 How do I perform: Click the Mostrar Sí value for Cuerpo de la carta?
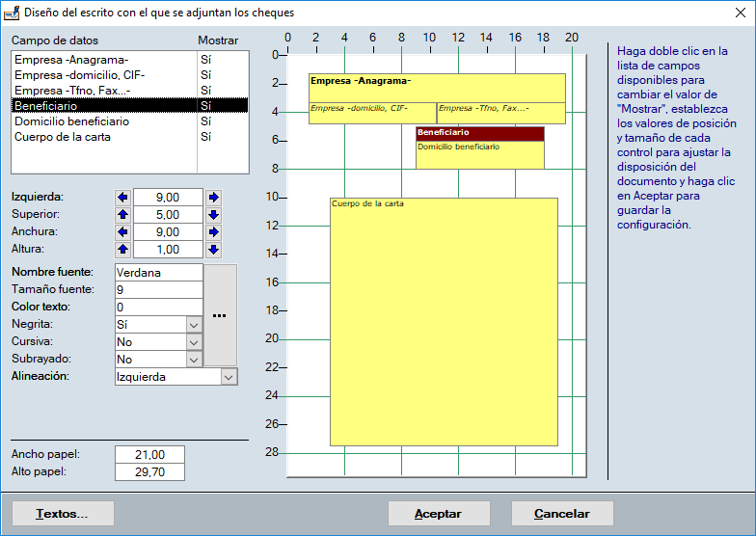coord(206,137)
